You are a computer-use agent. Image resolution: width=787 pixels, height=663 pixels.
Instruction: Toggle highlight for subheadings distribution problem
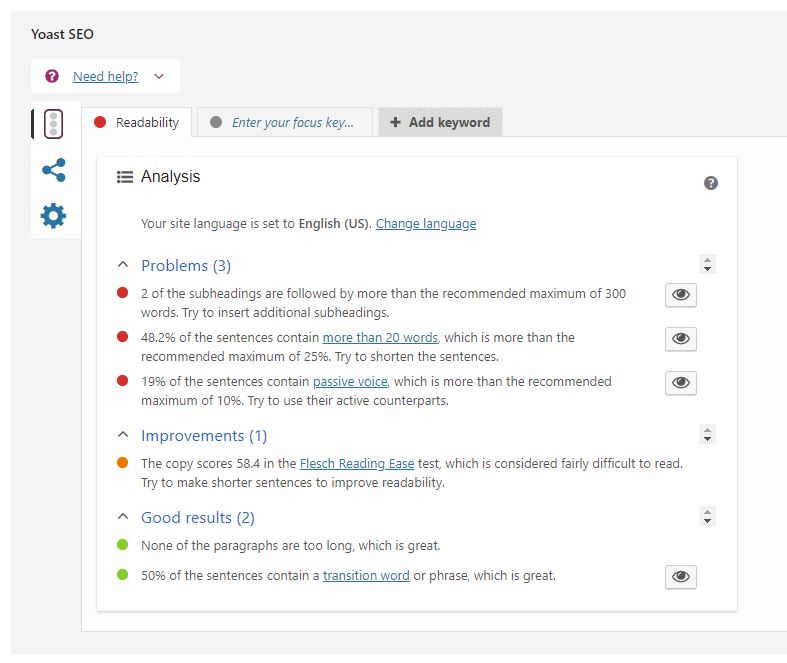tap(681, 295)
